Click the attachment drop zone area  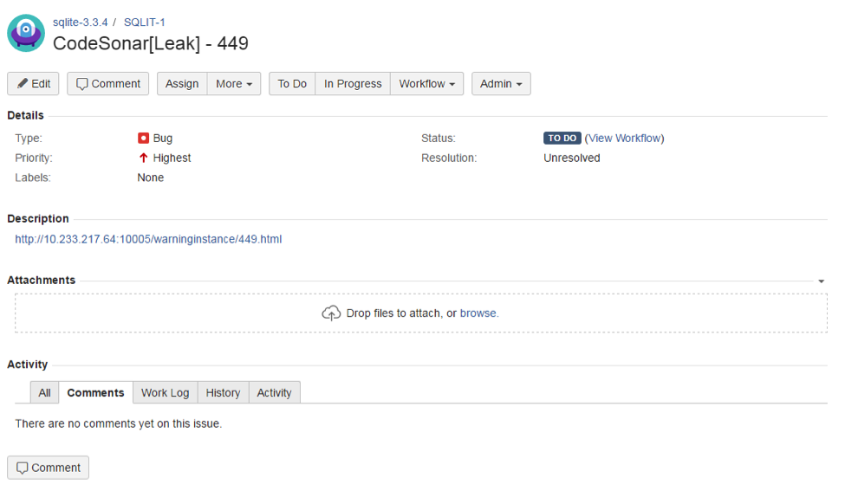coord(421,313)
